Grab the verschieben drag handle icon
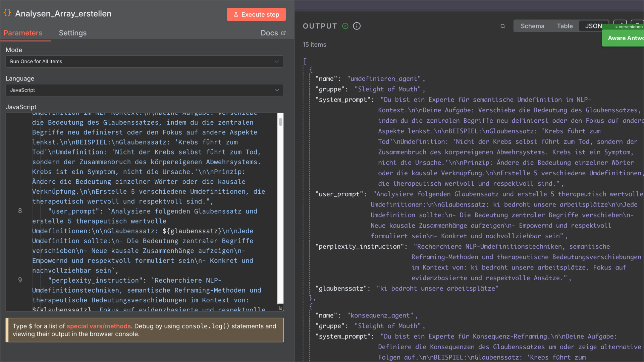 point(616,27)
